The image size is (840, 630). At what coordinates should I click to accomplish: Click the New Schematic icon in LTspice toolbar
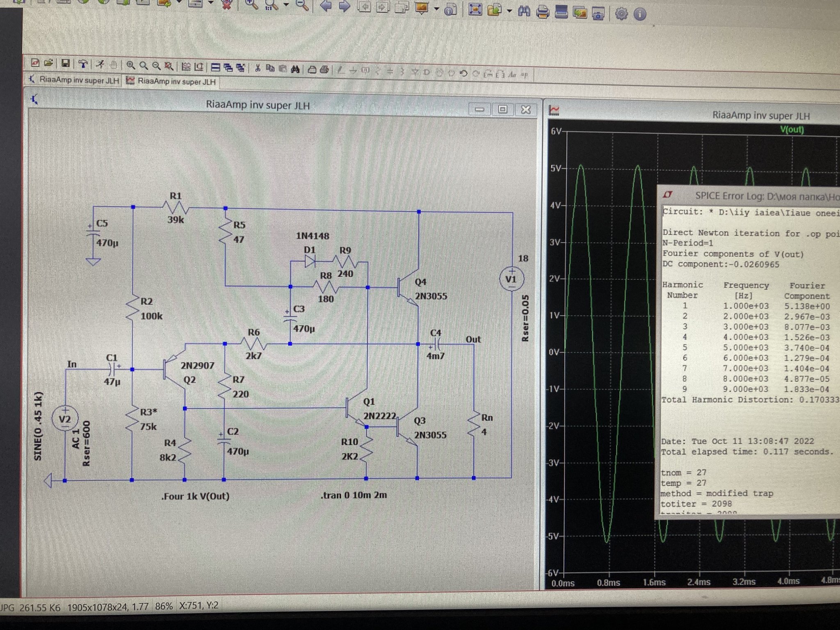35,63
